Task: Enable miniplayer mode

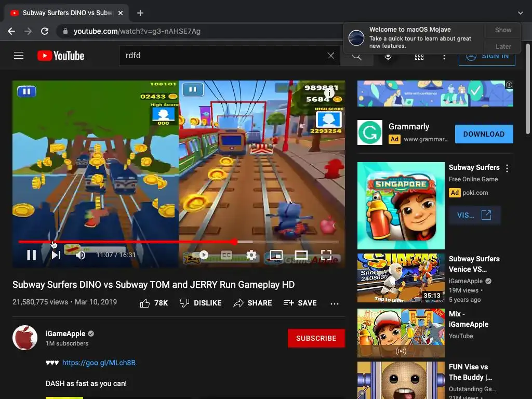Action: coord(276,255)
